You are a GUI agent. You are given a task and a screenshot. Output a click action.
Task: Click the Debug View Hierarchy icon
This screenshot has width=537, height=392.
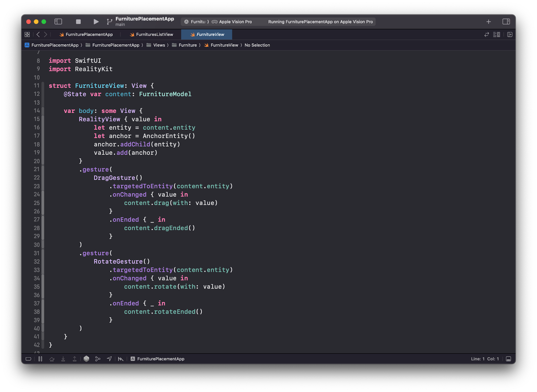coord(86,359)
